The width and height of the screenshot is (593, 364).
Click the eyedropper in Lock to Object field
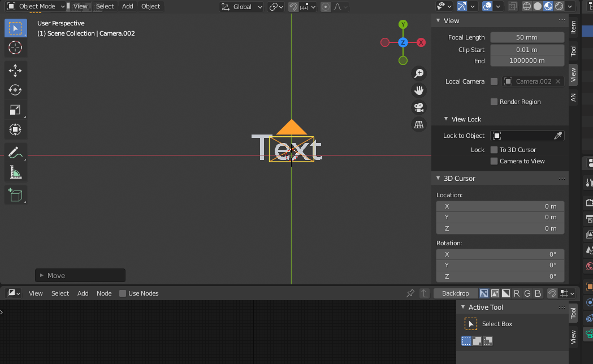click(558, 136)
